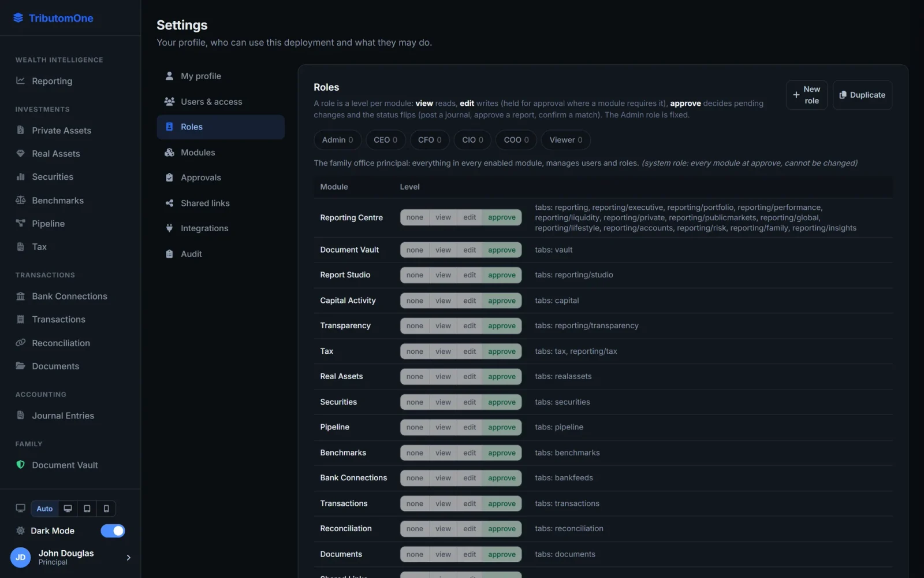Image resolution: width=924 pixels, height=578 pixels.
Task: Set Transactions level to none
Action: click(x=415, y=503)
